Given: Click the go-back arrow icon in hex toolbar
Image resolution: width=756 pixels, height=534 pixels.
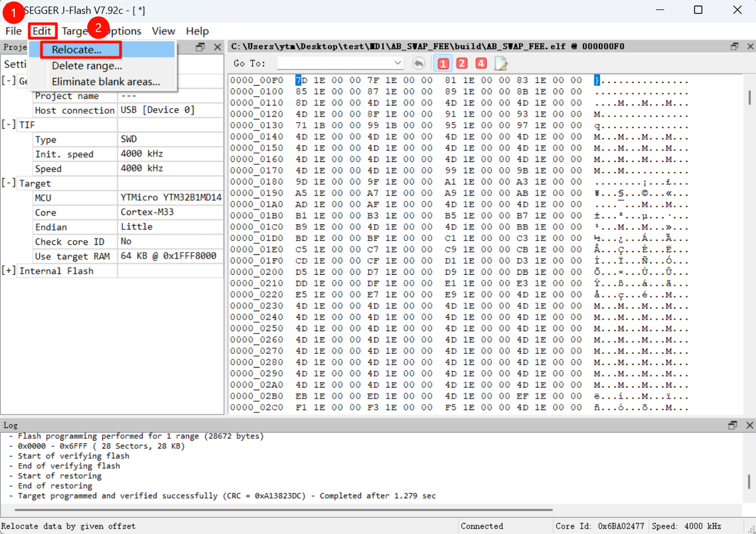Looking at the screenshot, I should tap(419, 63).
